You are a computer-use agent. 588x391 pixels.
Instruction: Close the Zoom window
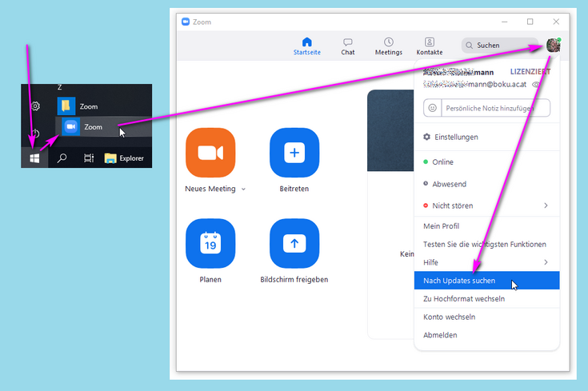pos(556,22)
